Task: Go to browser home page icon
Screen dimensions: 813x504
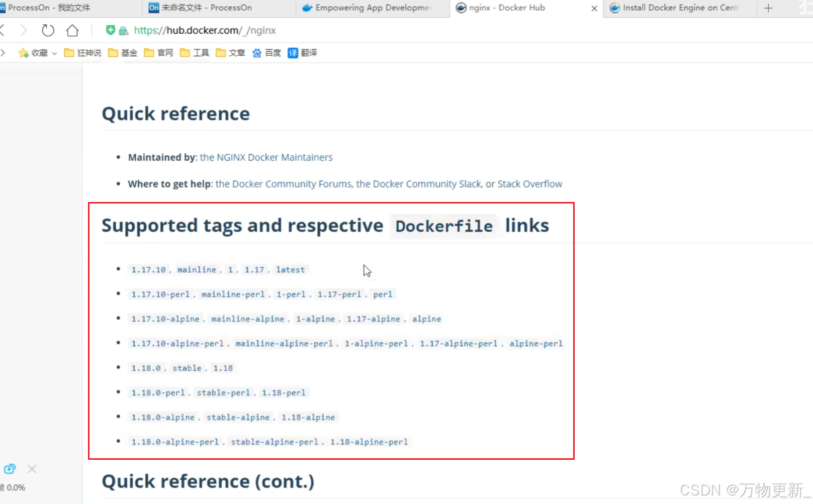Action: tap(72, 31)
